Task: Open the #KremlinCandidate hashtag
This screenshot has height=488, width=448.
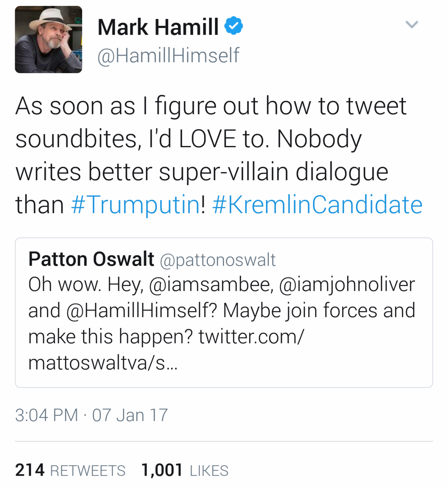Action: [317, 205]
